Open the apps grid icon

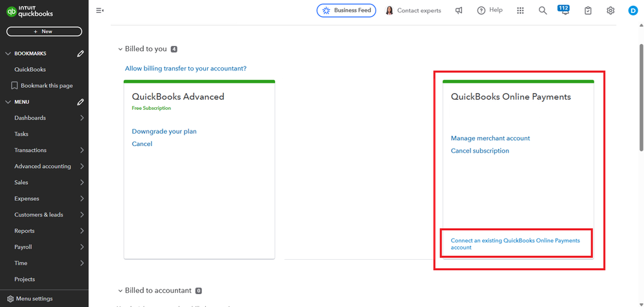(x=520, y=11)
